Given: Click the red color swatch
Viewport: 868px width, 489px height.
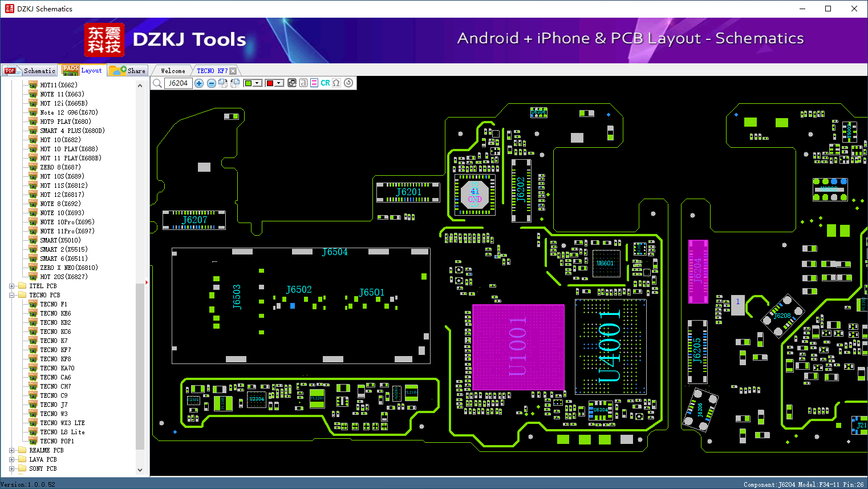Looking at the screenshot, I should (x=270, y=83).
